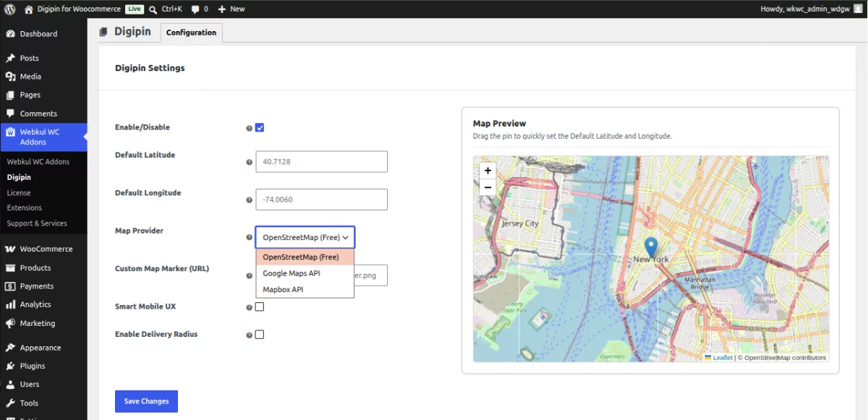Click the Appearance paintbrush icon

[x=10, y=348]
